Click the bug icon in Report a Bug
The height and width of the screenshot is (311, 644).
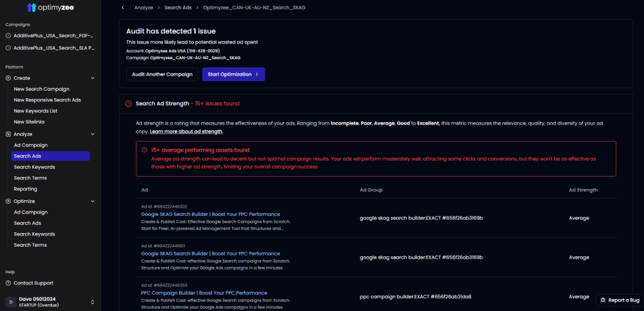602,300
